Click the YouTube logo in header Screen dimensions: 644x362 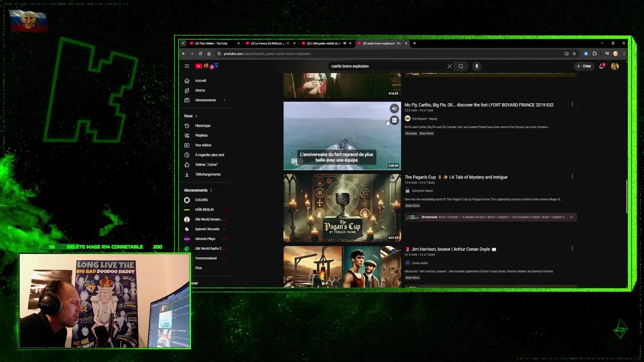[207, 66]
